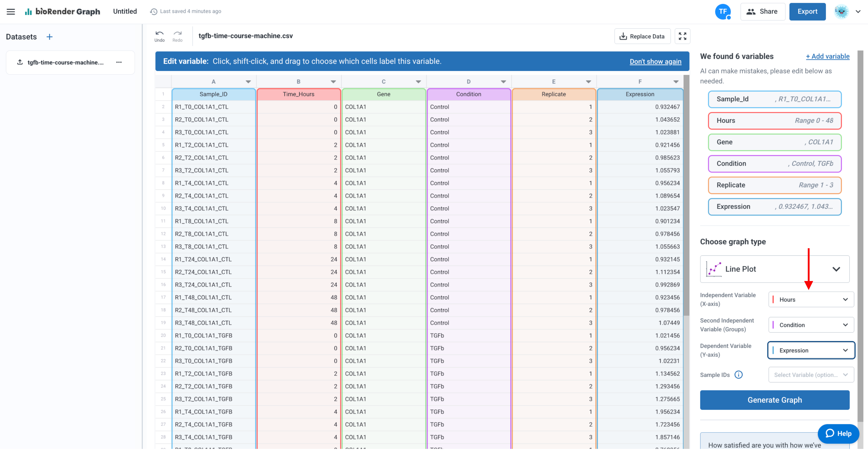Select expression value 1.956234
This screenshot has width=868, height=452.
(x=640, y=412)
